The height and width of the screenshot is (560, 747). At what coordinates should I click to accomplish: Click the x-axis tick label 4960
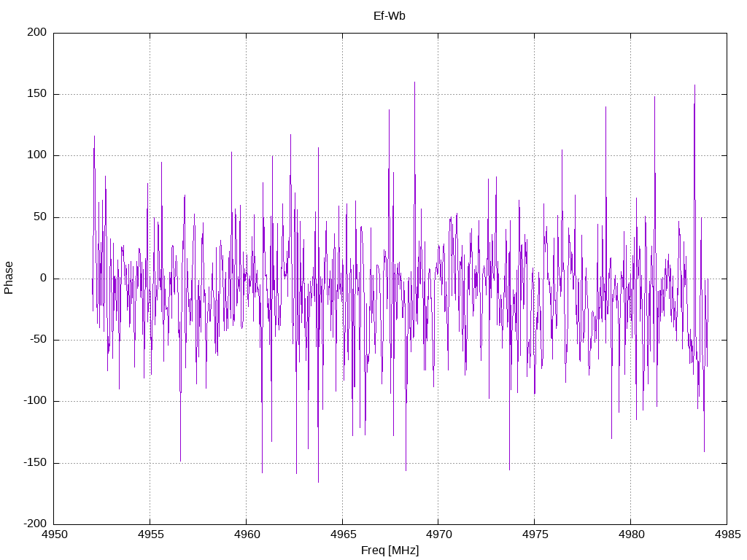(x=247, y=534)
